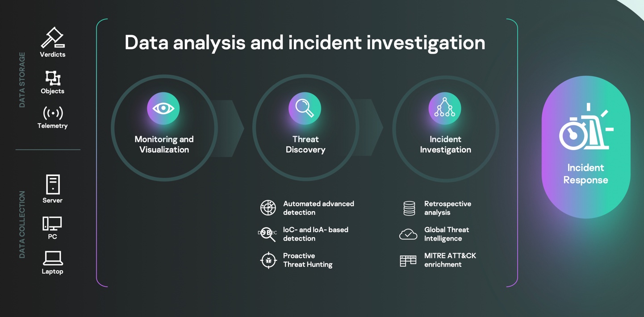Click the Verdicts gavel icon
Viewport: 644px width, 317px height.
point(53,38)
